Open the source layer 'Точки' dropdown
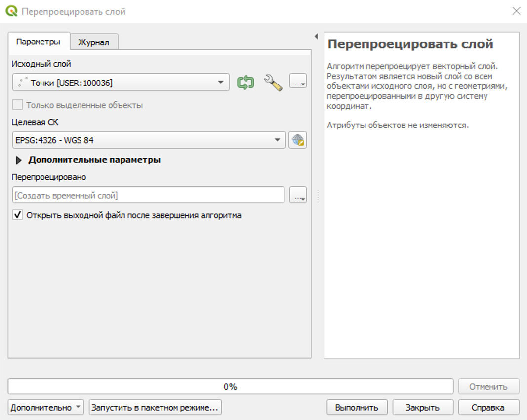The height and width of the screenshot is (420, 527). point(121,83)
